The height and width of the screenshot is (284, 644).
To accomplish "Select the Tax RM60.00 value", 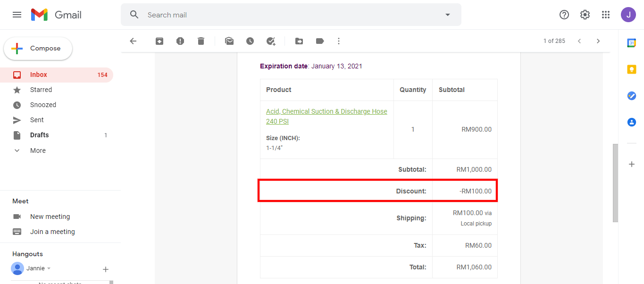I will pos(478,245).
